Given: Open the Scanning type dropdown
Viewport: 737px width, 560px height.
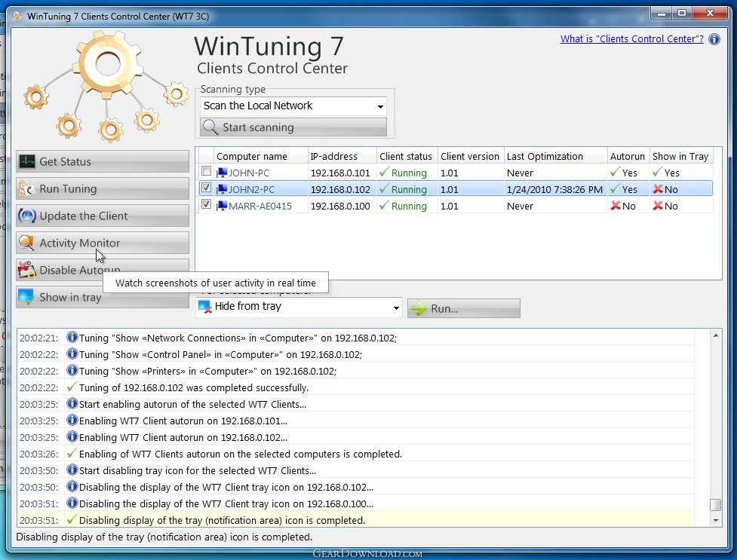Looking at the screenshot, I should [293, 106].
